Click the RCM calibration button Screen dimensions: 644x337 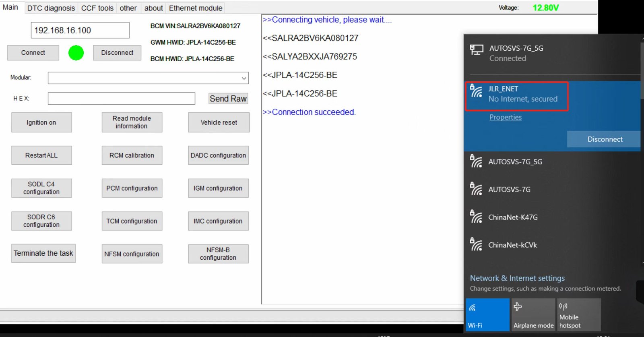click(132, 155)
